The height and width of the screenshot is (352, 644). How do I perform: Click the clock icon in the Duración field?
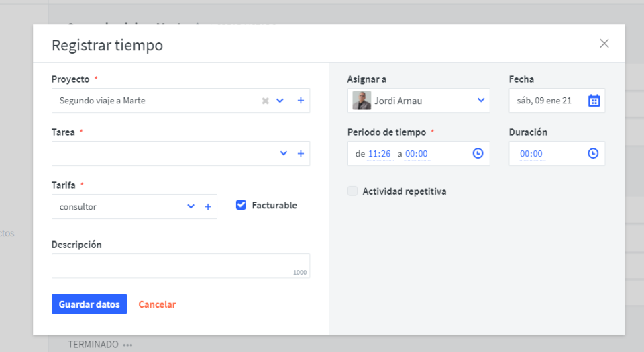tap(593, 154)
